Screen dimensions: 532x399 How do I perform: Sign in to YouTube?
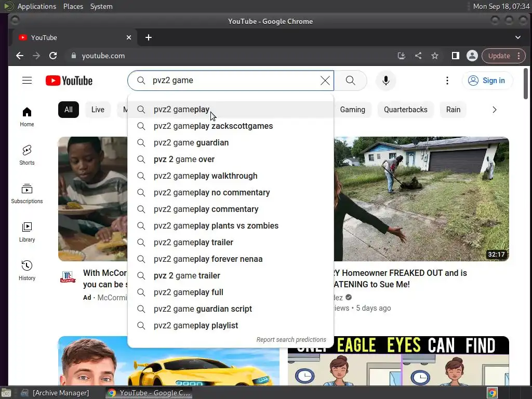coord(487,81)
